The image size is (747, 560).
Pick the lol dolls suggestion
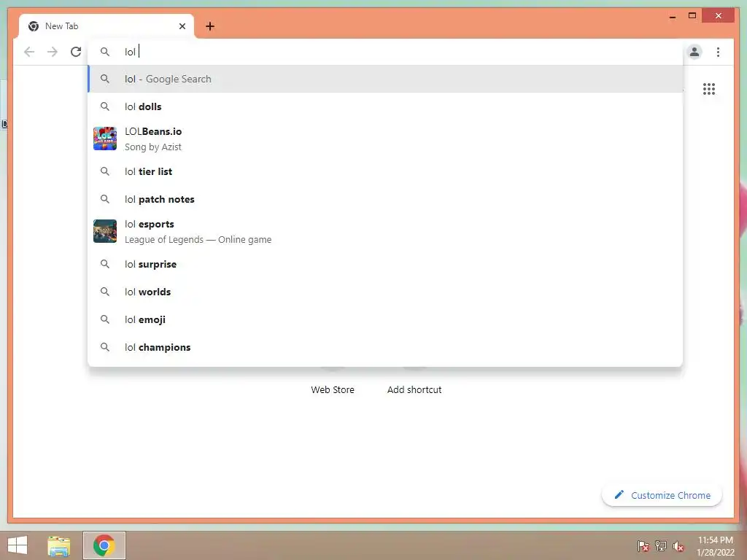pyautogui.click(x=385, y=106)
